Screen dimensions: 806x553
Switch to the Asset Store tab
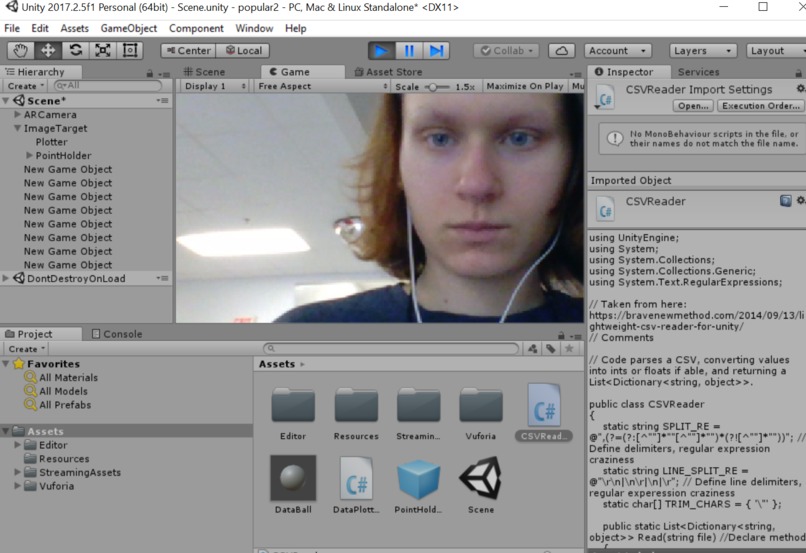(389, 72)
